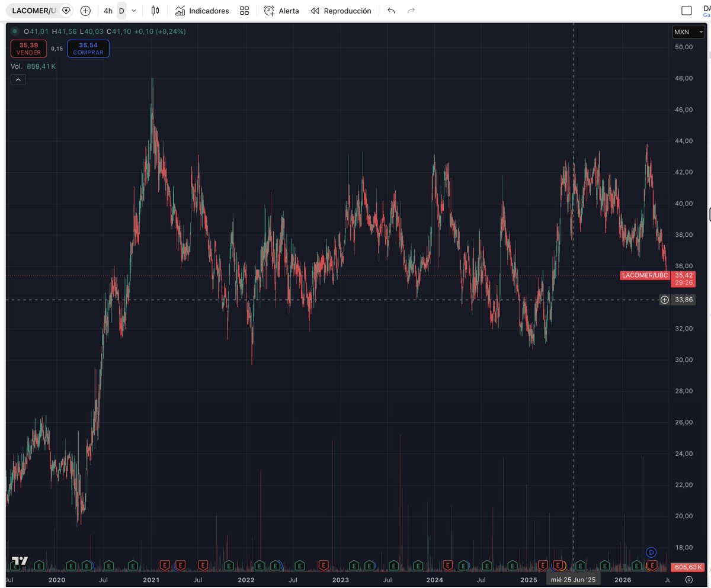
Task: Click the plus icon beside 33,86
Action: [665, 300]
